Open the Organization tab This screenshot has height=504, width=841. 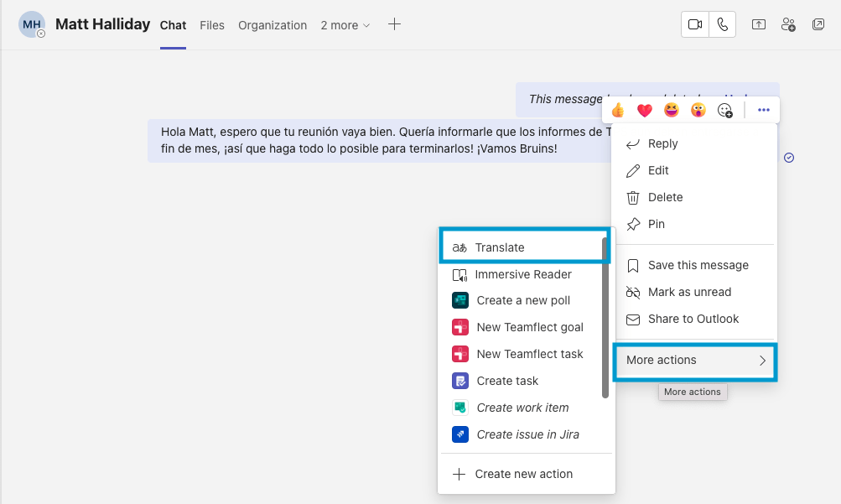click(x=273, y=25)
